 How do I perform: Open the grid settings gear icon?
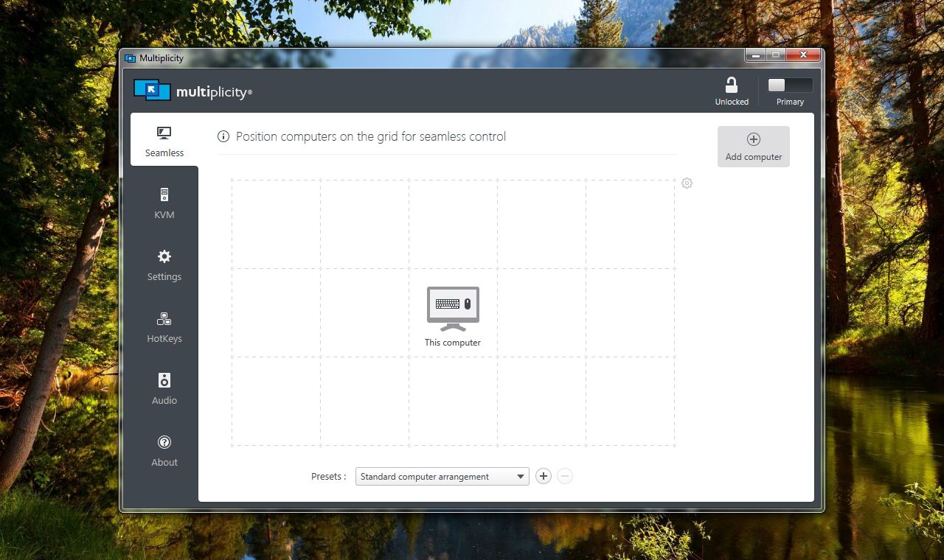pyautogui.click(x=687, y=183)
